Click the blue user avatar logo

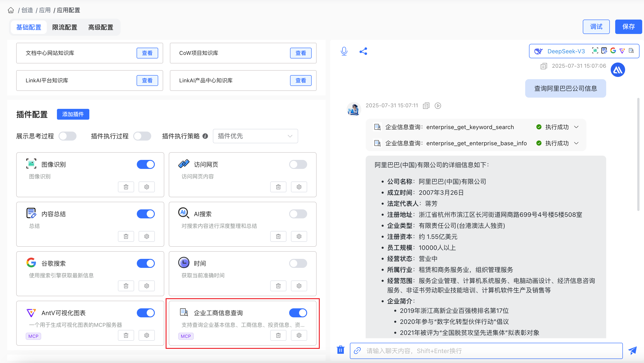[x=618, y=70]
